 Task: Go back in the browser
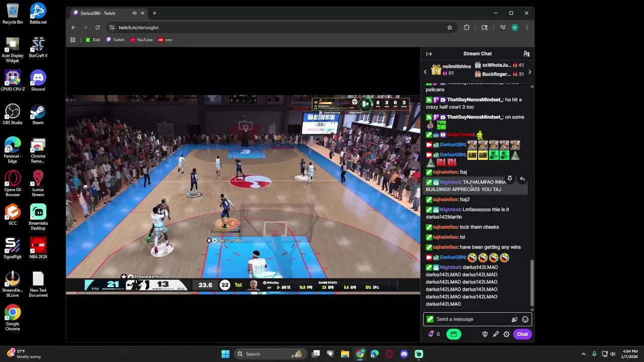point(73,28)
